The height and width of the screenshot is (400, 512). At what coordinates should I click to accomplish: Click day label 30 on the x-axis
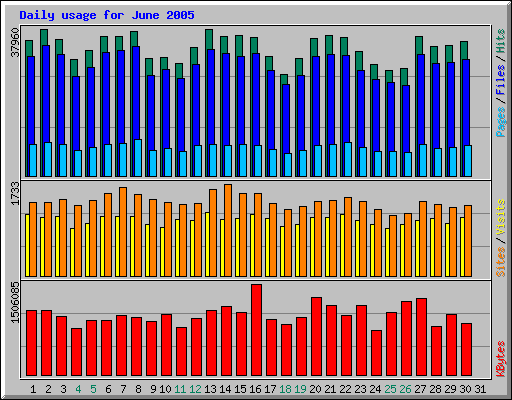coord(465,389)
